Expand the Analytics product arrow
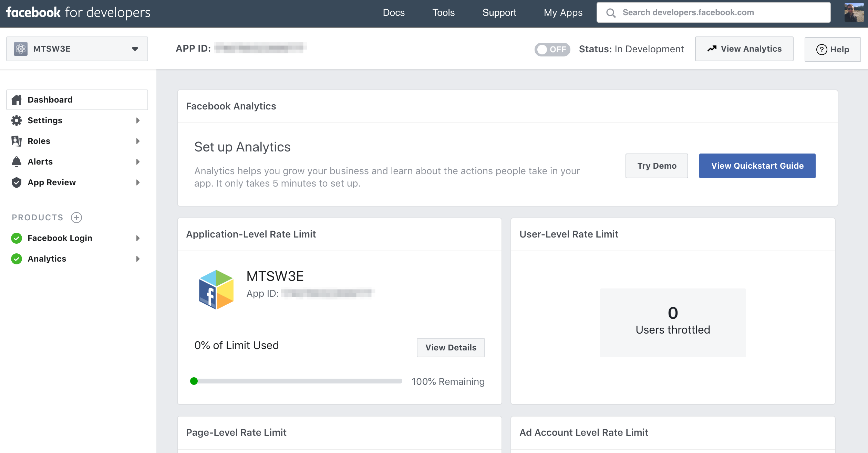This screenshot has height=453, width=868. pos(138,259)
